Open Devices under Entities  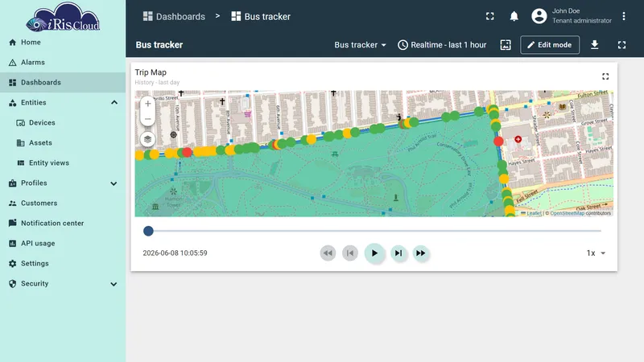click(63, 123)
